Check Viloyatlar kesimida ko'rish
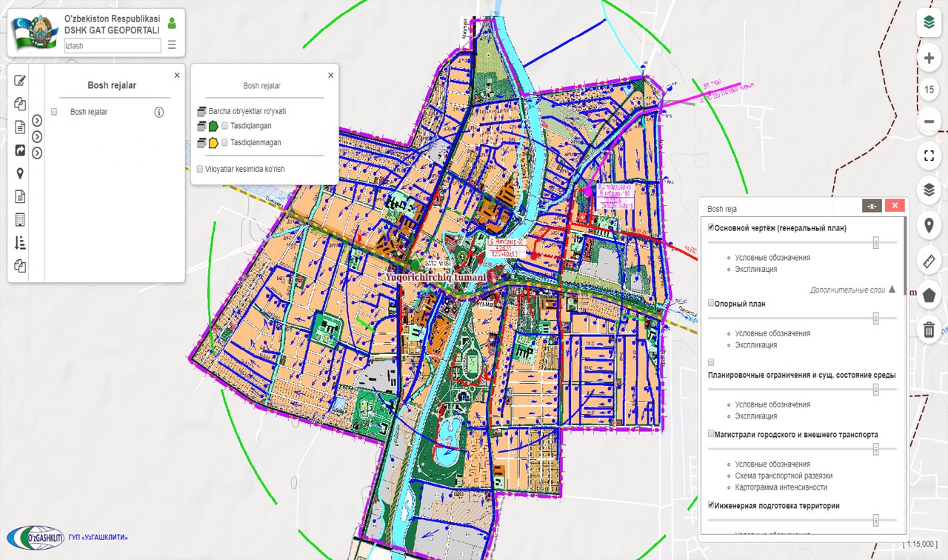The image size is (948, 560). click(x=200, y=169)
